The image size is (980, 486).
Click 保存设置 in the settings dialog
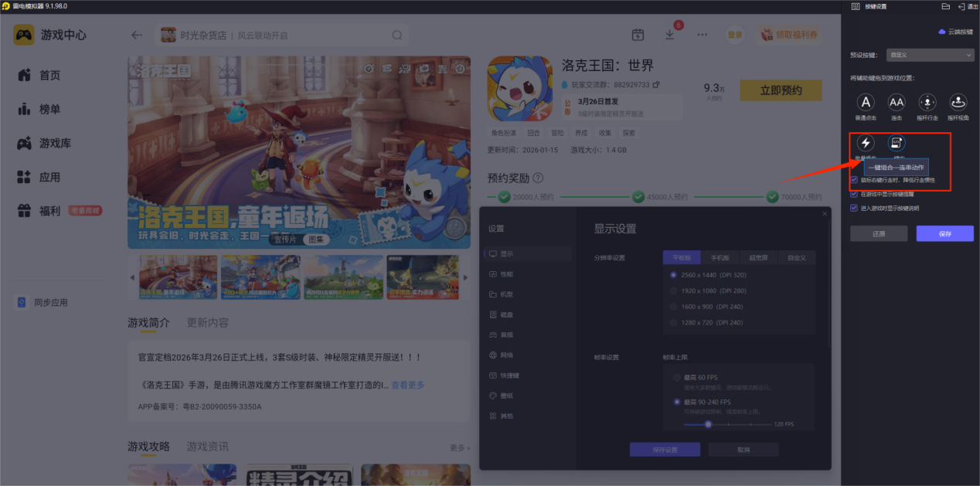point(665,449)
